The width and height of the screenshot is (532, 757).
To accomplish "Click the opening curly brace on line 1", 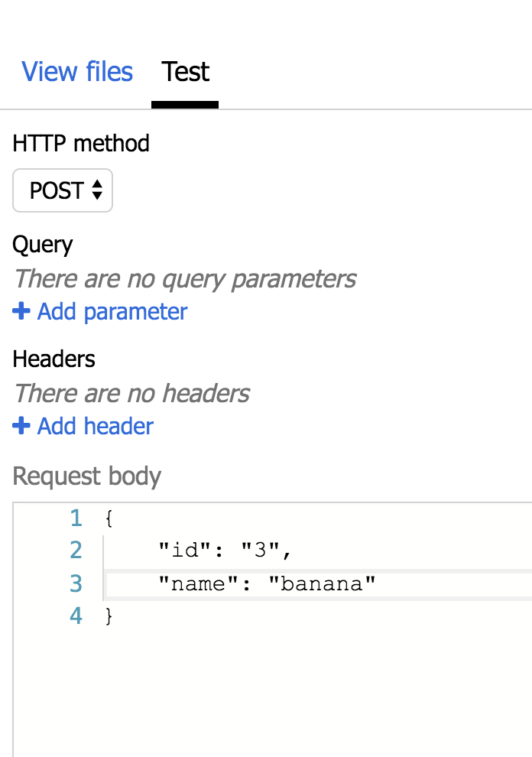I will [109, 518].
